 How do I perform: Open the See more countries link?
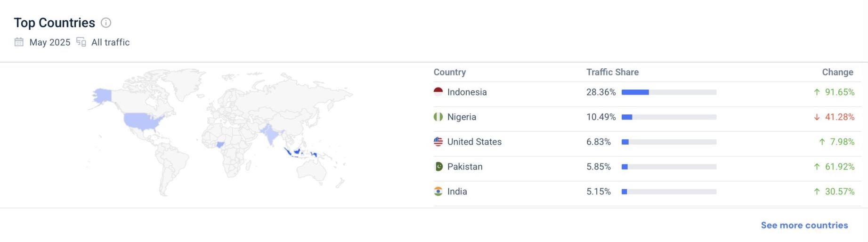(x=804, y=225)
